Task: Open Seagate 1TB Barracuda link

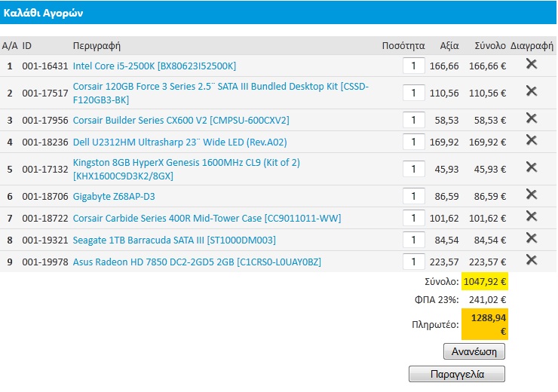Action: [x=174, y=240]
